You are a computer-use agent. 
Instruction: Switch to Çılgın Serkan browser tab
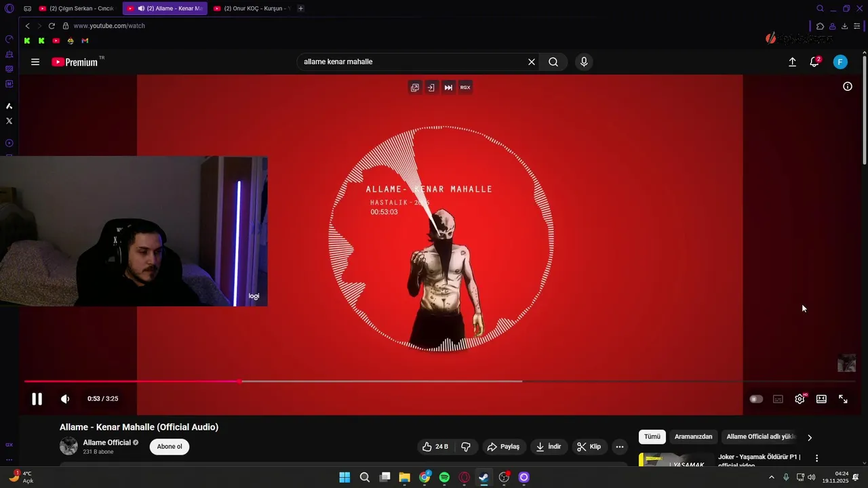(77, 9)
